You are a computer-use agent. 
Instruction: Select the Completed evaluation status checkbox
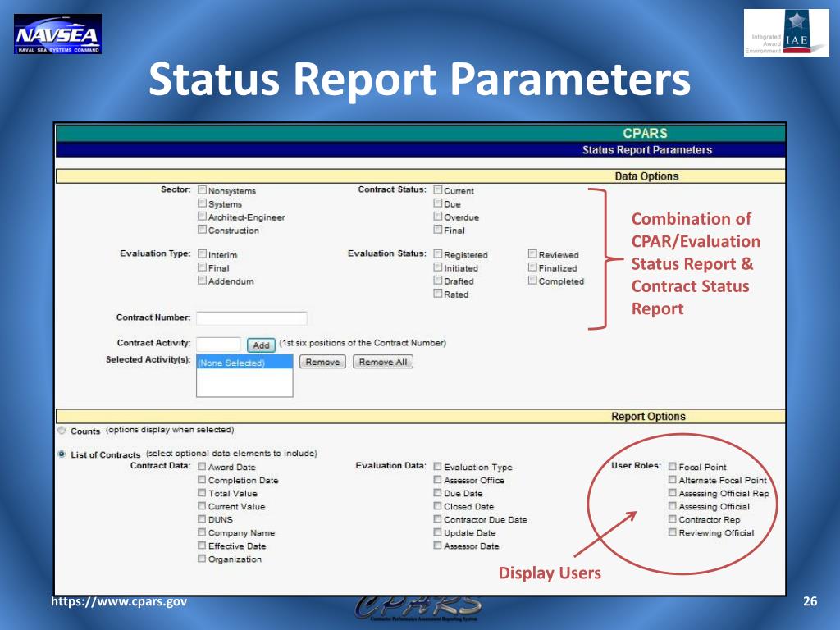[532, 281]
